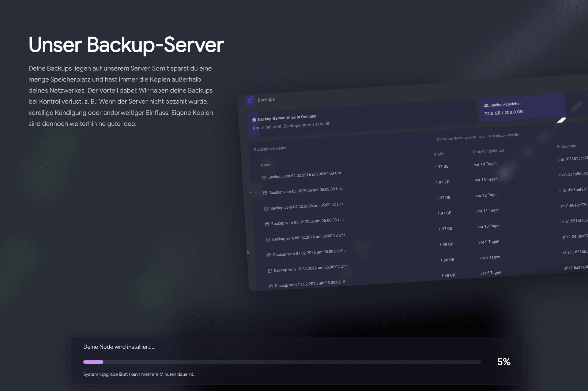Viewport: 588px width, 391px height.
Task: Click "Backup-Server: Alles in Ordnung" status
Action: point(287,118)
